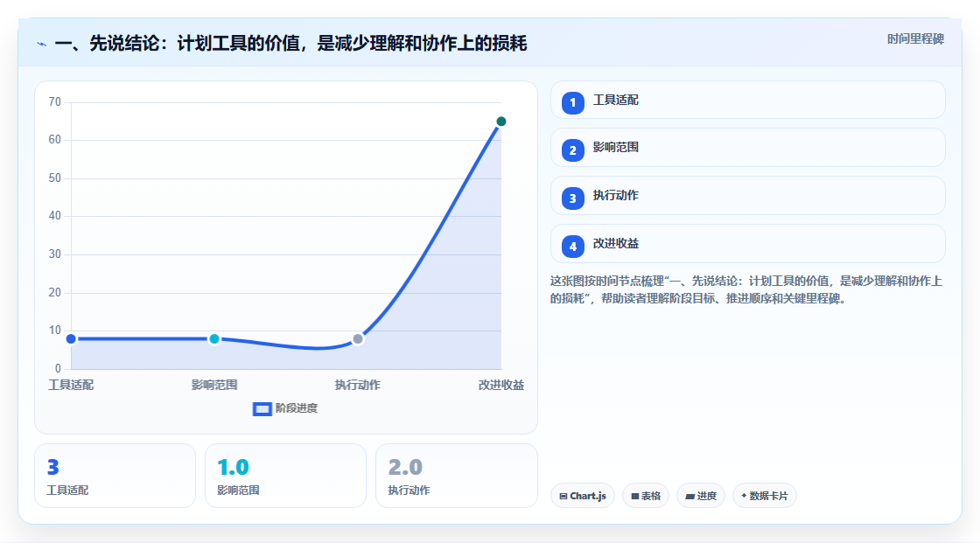Click the 2.0 执行动作 data card
Screen dimensions: 980x543
456,477
